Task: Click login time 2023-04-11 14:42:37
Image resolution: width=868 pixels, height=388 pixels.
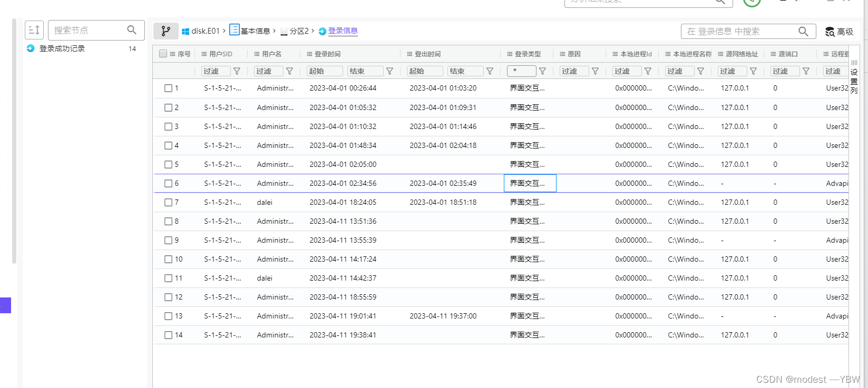Action: (x=343, y=278)
